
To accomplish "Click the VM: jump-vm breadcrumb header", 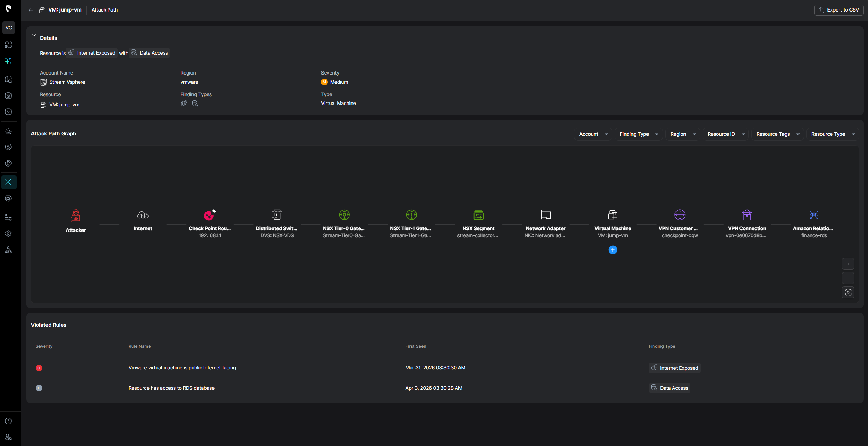I will [x=65, y=10].
